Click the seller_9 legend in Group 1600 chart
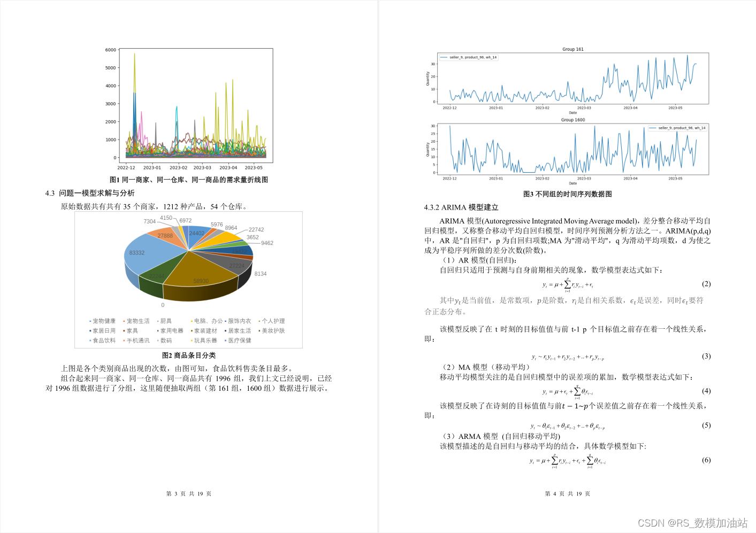 point(677,128)
